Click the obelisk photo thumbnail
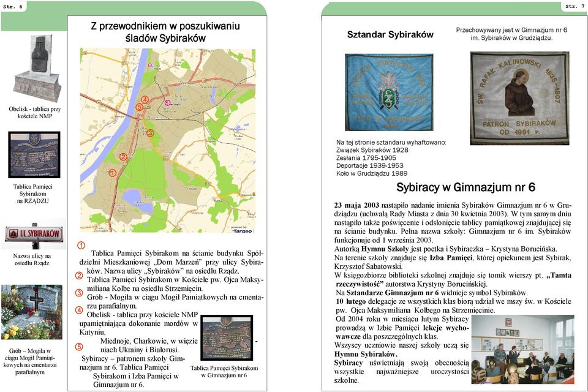Viewport: 588px width, 392px height. (x=36, y=68)
